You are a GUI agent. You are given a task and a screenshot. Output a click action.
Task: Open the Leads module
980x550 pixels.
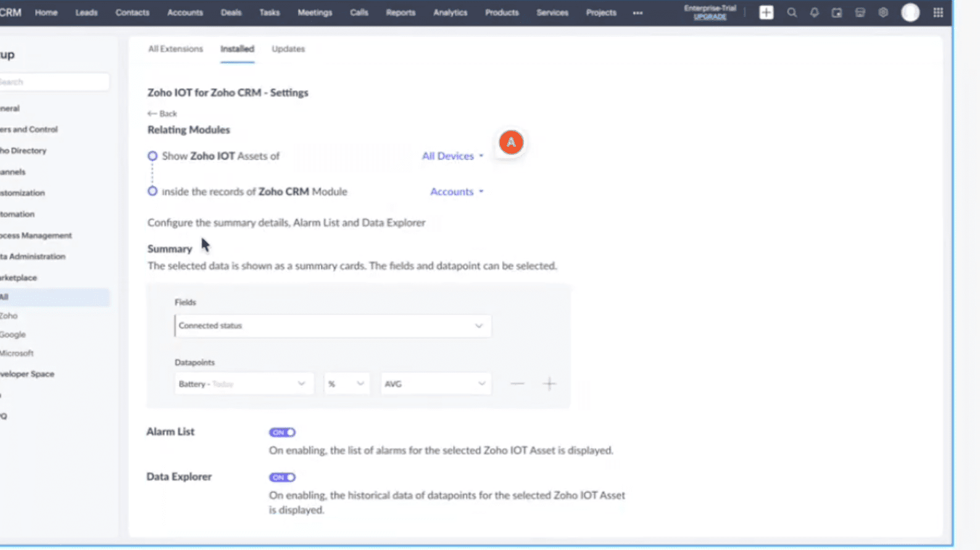click(x=86, y=12)
